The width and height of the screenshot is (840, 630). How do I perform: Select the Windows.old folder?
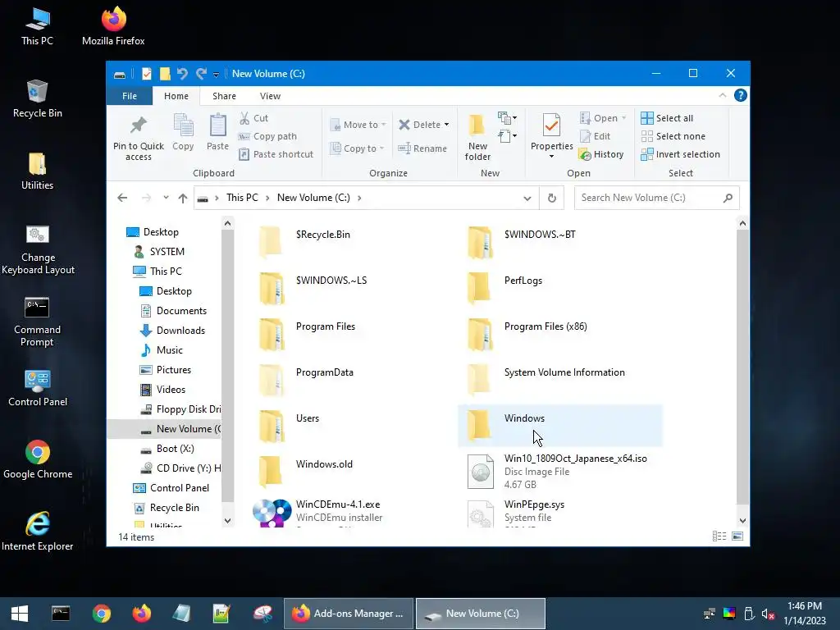[x=352, y=472]
